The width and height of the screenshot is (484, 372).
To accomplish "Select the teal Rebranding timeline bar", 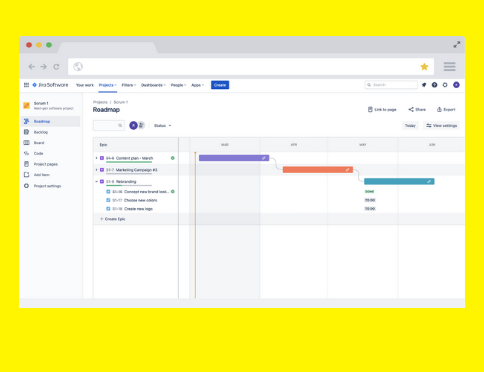I will coord(399,181).
